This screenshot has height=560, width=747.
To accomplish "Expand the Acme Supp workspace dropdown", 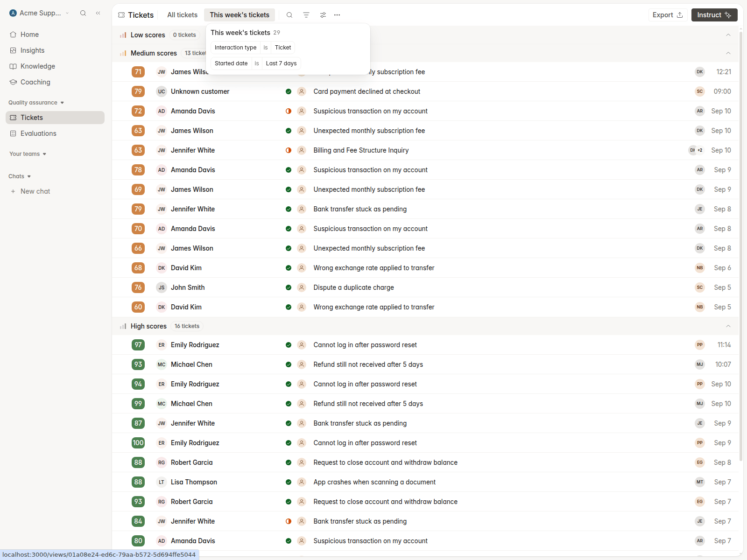I will click(39, 13).
